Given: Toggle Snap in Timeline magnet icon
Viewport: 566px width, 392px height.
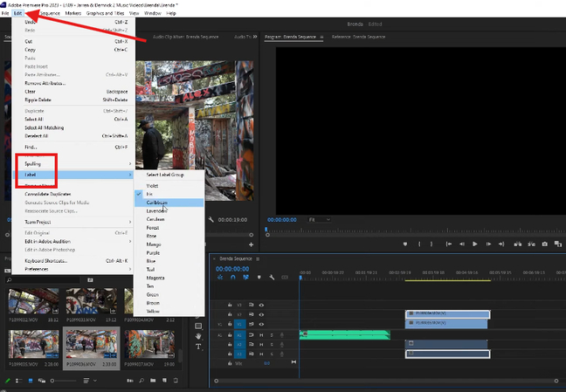Looking at the screenshot, I should pos(233,278).
